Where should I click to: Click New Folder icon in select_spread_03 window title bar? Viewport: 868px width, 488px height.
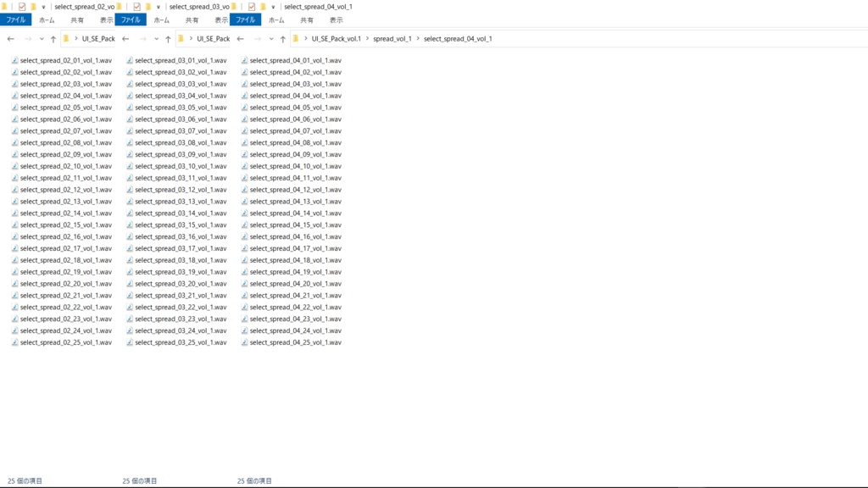(x=147, y=7)
